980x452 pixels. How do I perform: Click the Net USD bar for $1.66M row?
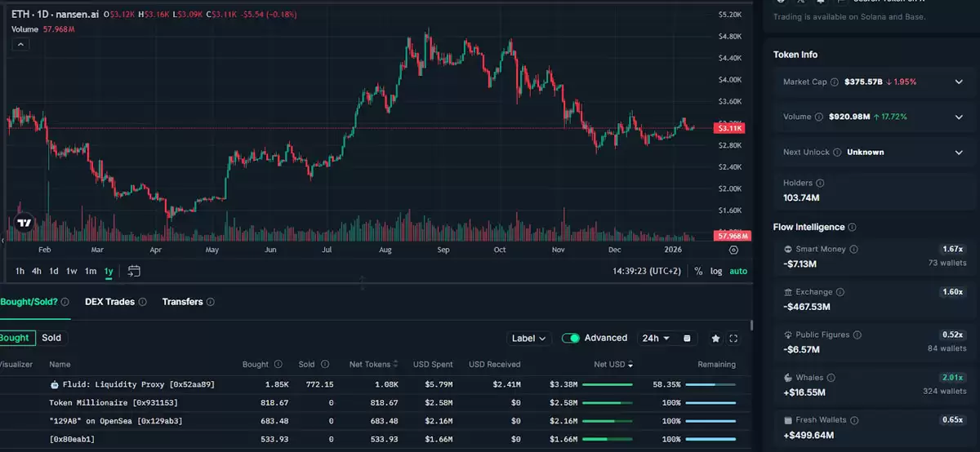pos(608,440)
